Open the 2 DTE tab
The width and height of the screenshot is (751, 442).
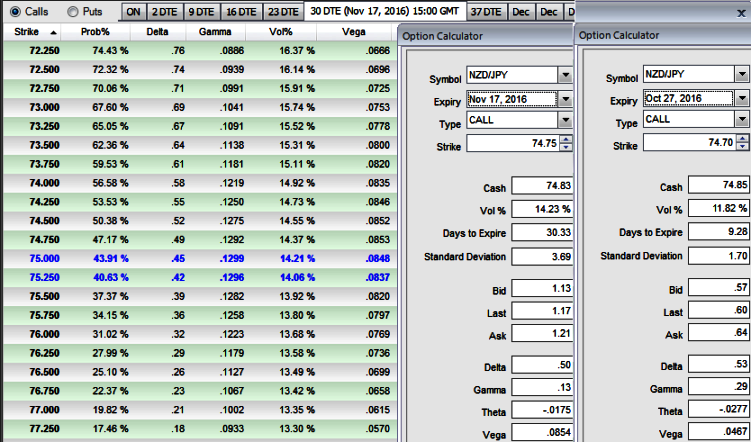[162, 12]
